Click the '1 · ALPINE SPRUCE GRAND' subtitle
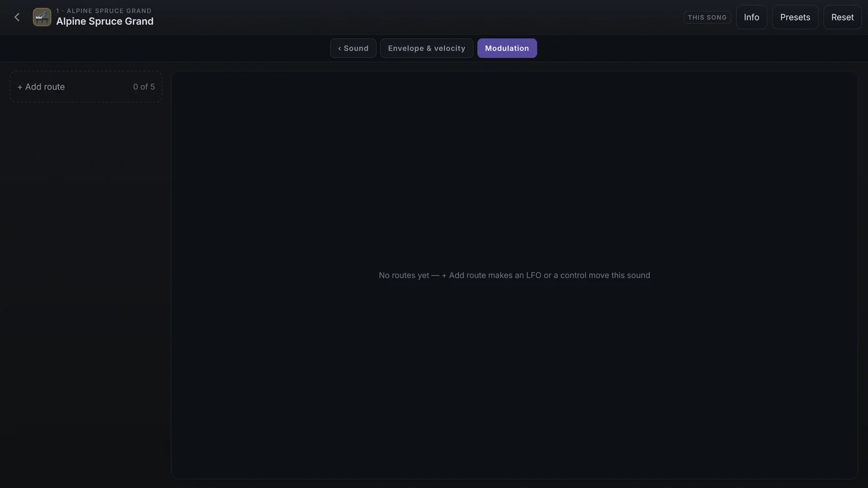This screenshot has height=488, width=868. pyautogui.click(x=104, y=11)
